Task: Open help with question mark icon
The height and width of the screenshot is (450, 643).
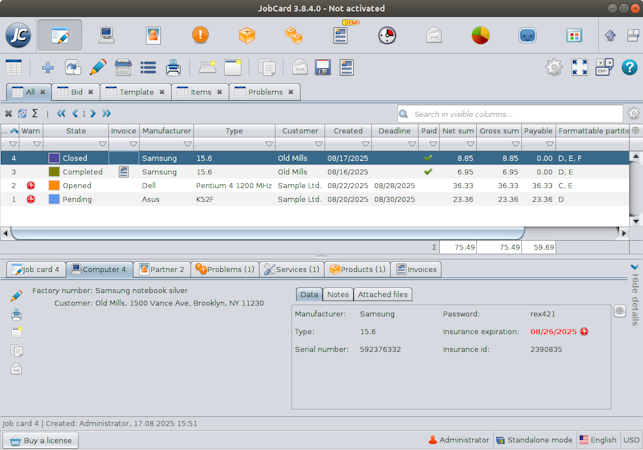Action: point(629,67)
